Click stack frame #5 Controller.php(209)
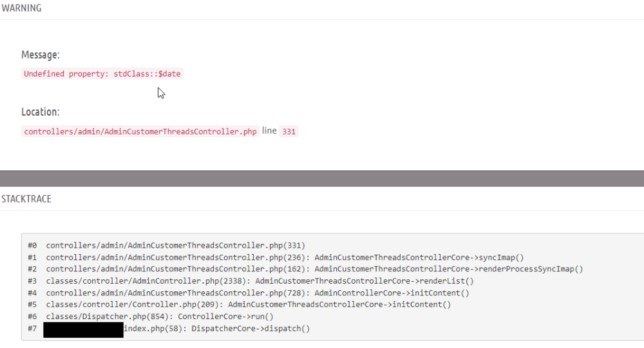This screenshot has width=644, height=348. pyautogui.click(x=134, y=305)
